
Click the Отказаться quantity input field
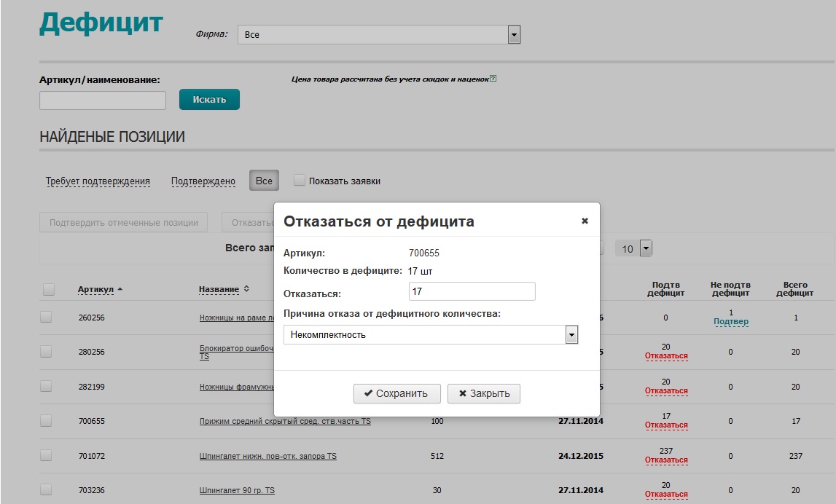tap(472, 291)
